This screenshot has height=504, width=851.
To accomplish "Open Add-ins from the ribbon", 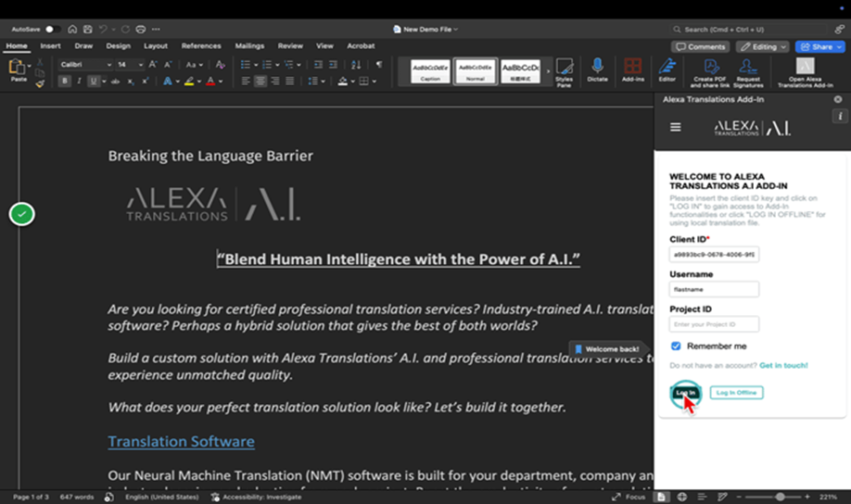I will point(633,70).
